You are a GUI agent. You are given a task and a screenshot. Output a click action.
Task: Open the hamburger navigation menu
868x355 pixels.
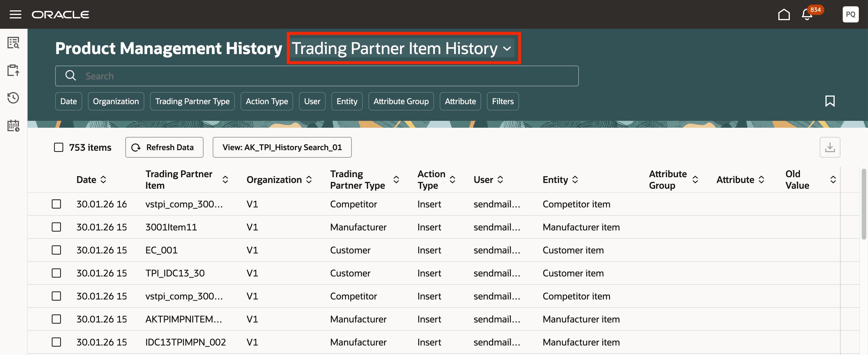click(15, 14)
